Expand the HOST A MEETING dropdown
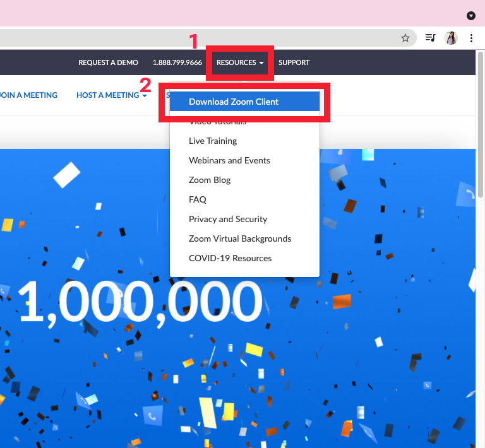Screen dimensions: 485x448 point(112,95)
